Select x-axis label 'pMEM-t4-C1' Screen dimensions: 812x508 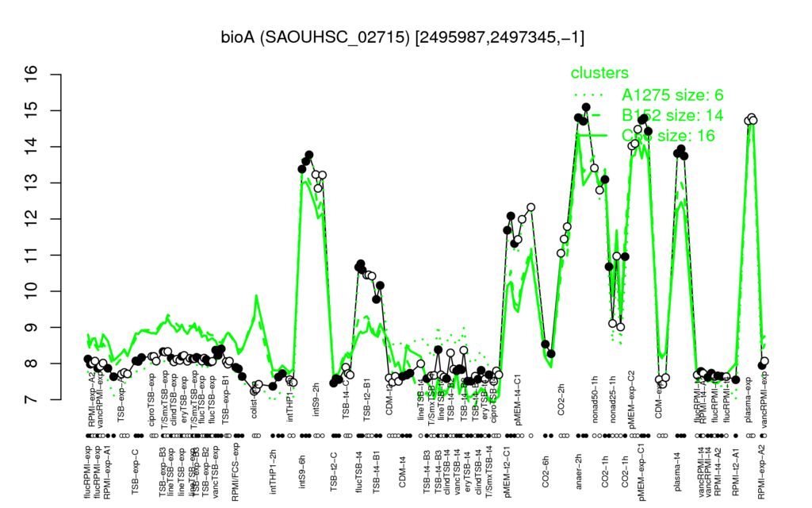pos(517,399)
